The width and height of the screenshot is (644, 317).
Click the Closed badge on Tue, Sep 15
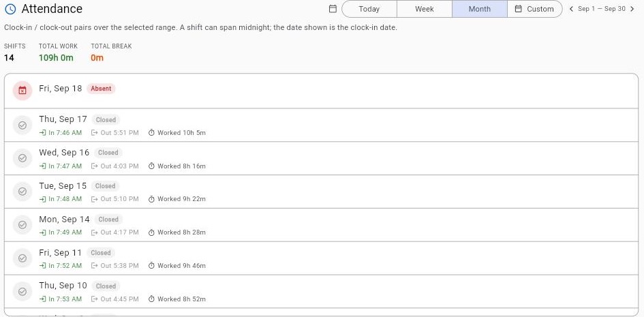[105, 186]
